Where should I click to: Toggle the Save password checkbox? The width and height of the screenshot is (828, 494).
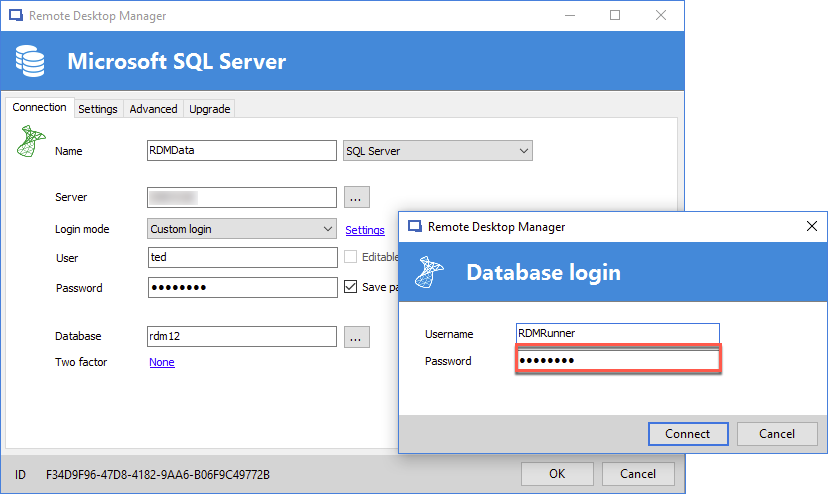[350, 287]
